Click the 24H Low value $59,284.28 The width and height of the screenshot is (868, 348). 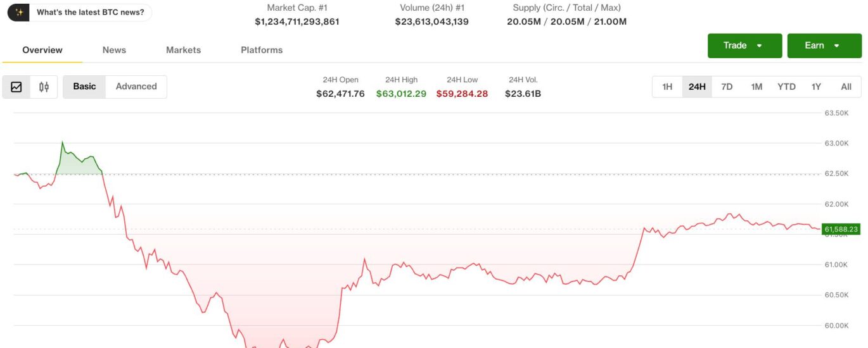pyautogui.click(x=462, y=94)
